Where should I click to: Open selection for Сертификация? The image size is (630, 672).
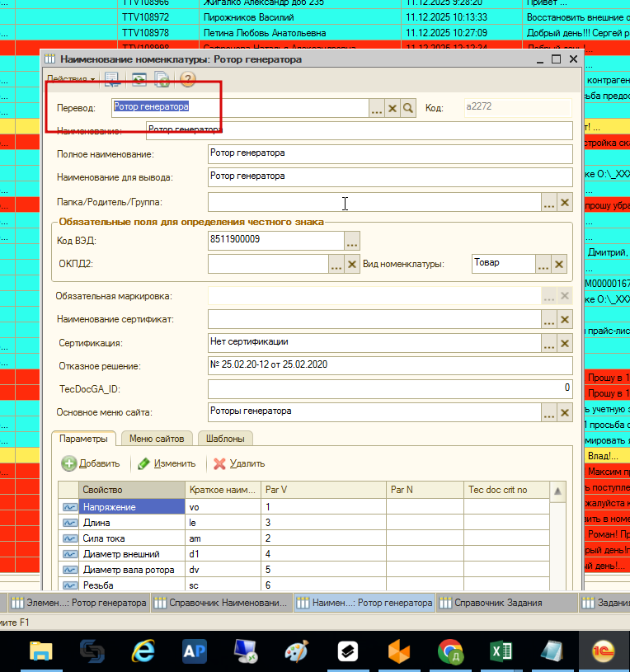(x=549, y=343)
